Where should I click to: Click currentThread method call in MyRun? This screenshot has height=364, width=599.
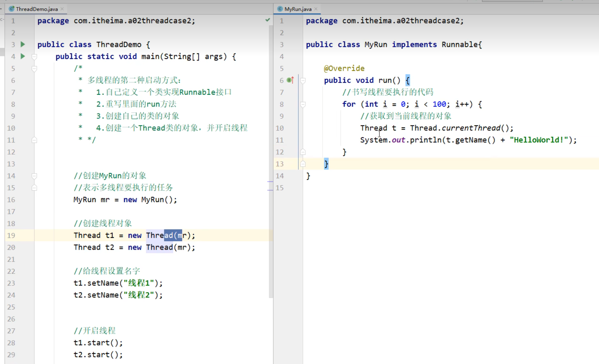click(471, 128)
